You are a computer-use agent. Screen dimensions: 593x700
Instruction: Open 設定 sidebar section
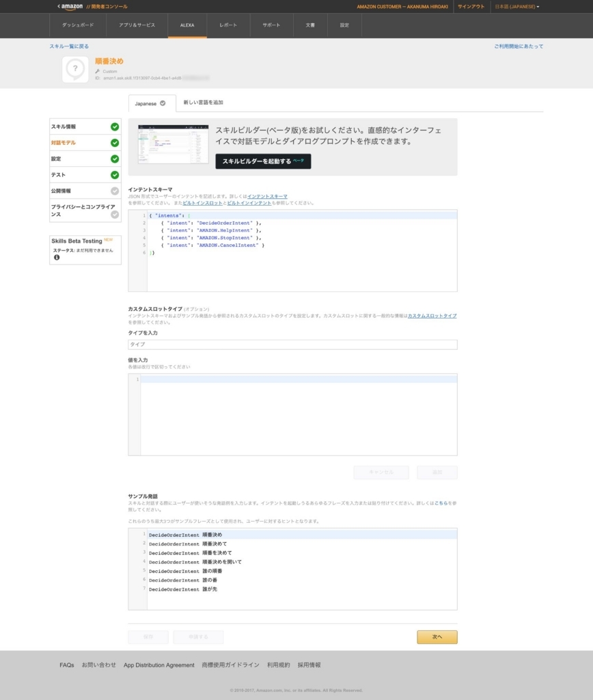[85, 159]
